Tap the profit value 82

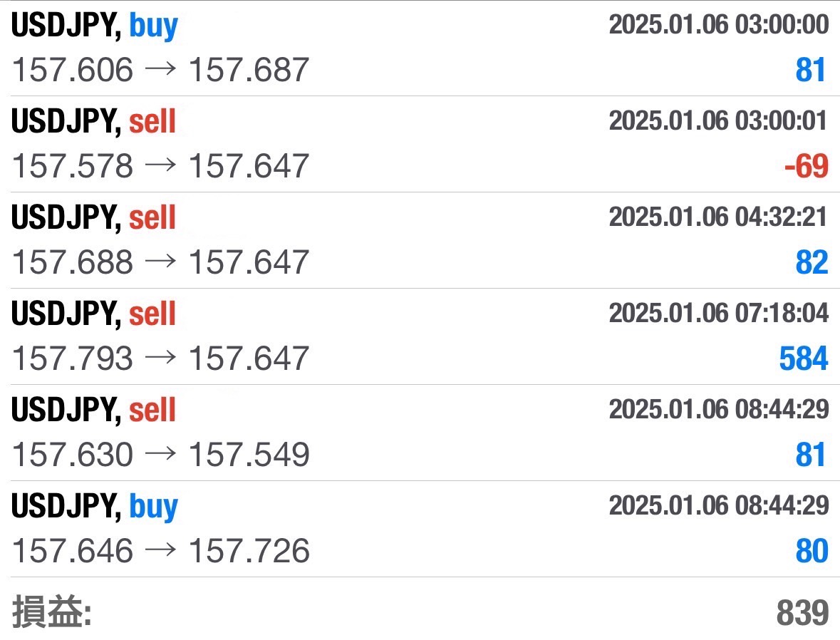[x=812, y=262]
